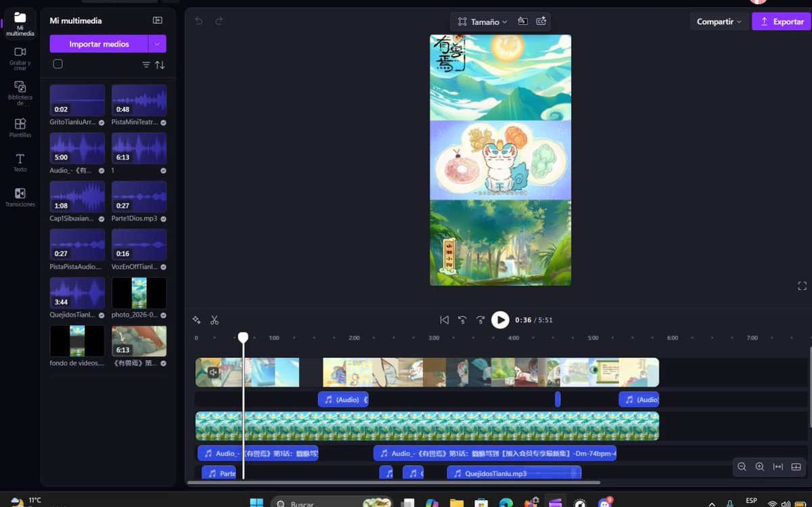Open the Grabar y crear sidebar tab
This screenshot has height=507, width=812.
click(x=20, y=59)
